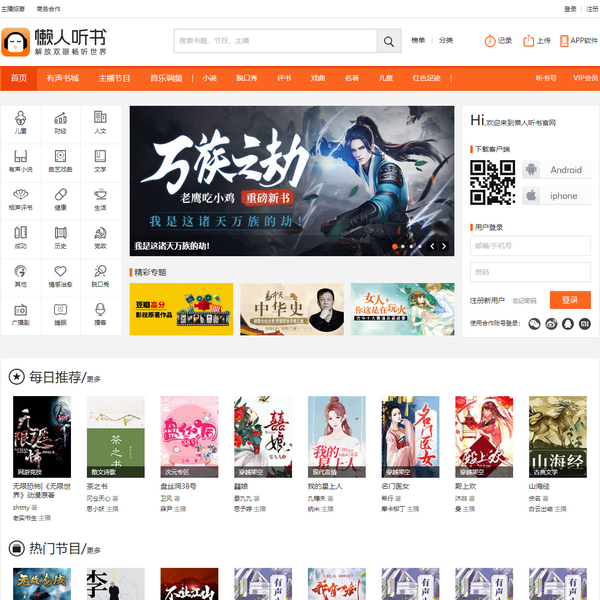Click the search magnifier icon
Image resolution: width=600 pixels, height=600 pixels.
click(x=389, y=41)
